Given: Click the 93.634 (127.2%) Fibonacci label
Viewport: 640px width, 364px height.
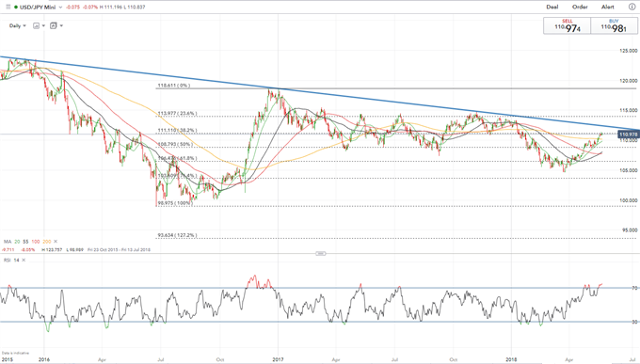Looking at the screenshot, I should tap(178, 235).
